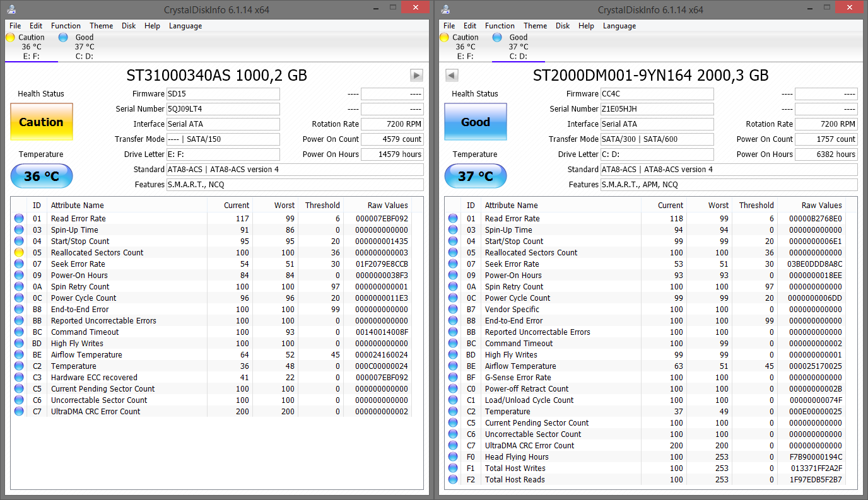The height and width of the screenshot is (500, 868).
Task: Click CrystalDiskInfo title bar app icon, ST31000340AS window
Action: pyautogui.click(x=12, y=9)
